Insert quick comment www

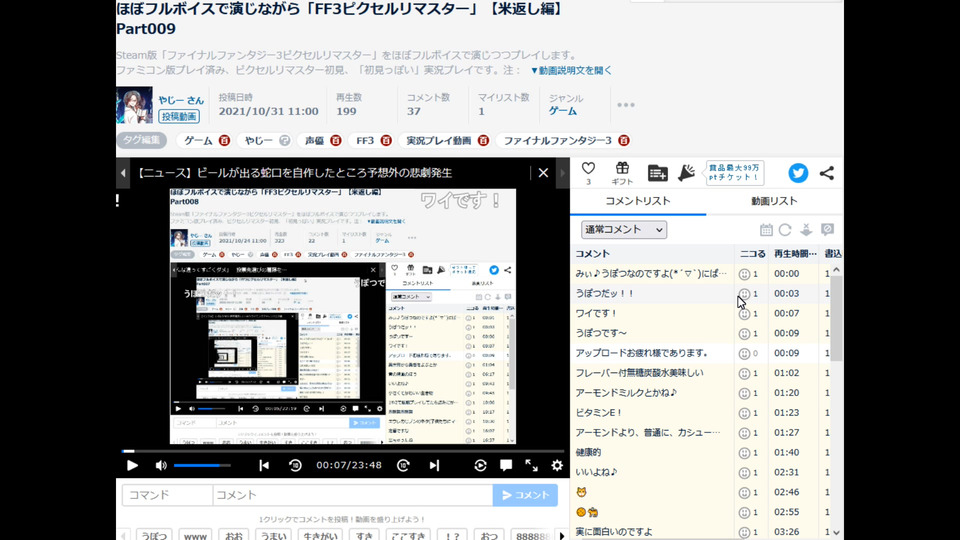[x=195, y=535]
